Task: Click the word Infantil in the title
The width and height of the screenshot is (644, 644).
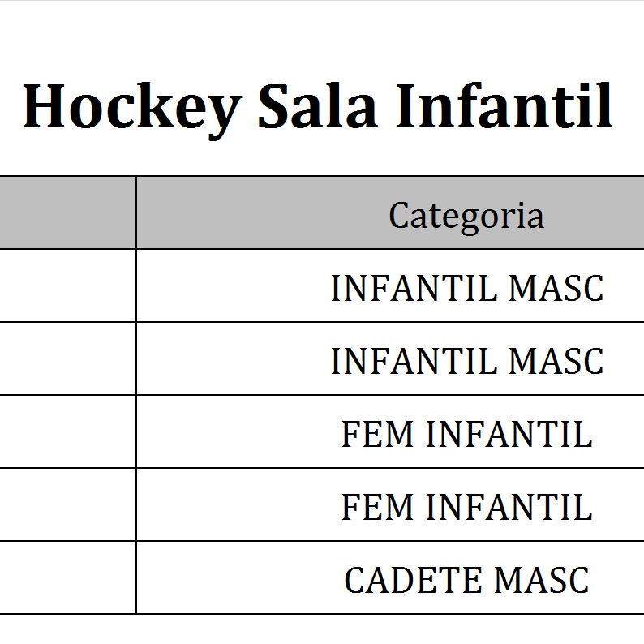Action: point(504,106)
